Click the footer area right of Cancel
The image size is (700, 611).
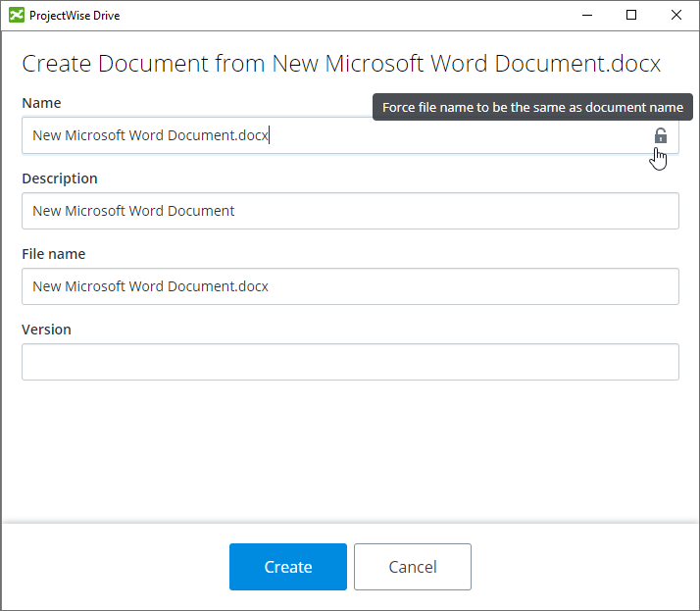click(x=588, y=567)
